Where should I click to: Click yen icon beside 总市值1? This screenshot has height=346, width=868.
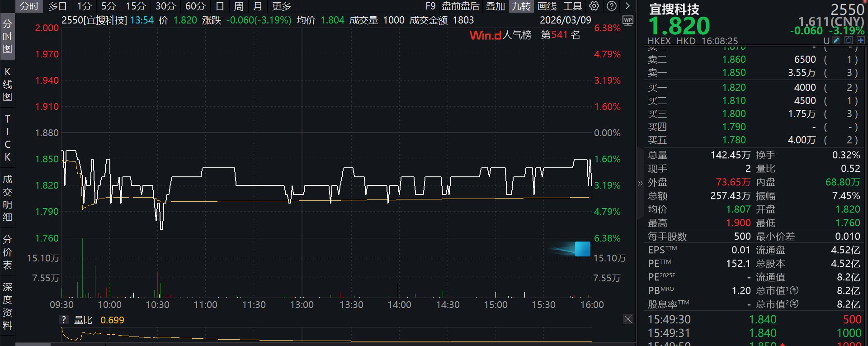[x=795, y=290]
